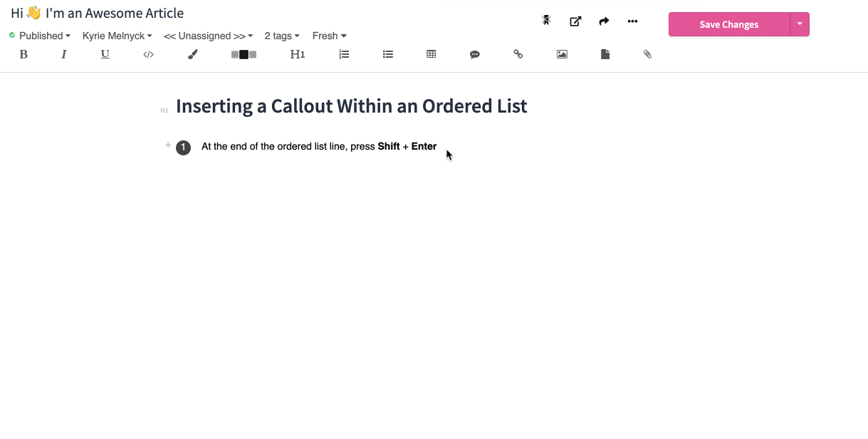
Task: Open the Unassigned dropdown
Action: point(208,36)
